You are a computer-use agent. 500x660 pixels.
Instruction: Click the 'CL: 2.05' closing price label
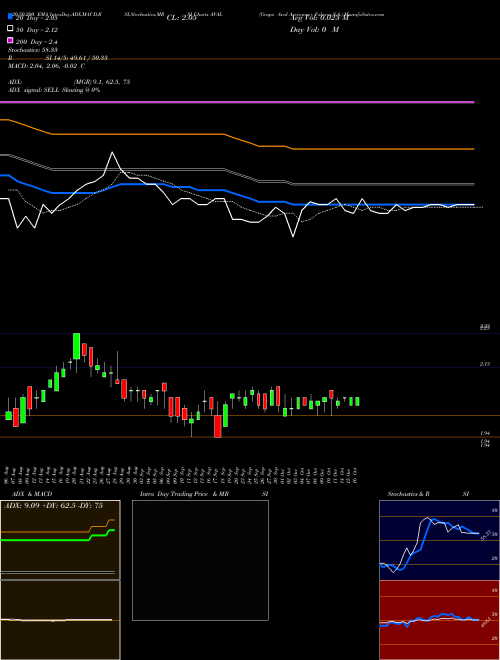[x=181, y=18]
